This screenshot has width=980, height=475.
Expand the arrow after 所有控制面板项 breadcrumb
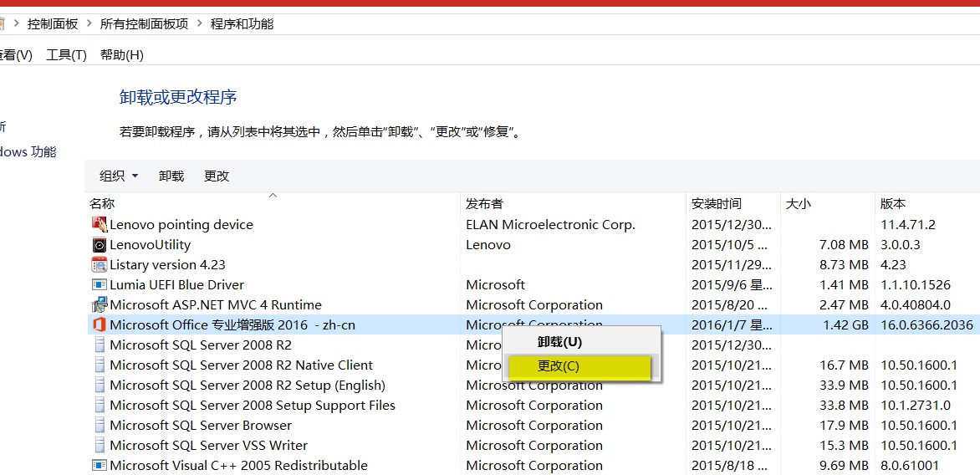tap(199, 24)
